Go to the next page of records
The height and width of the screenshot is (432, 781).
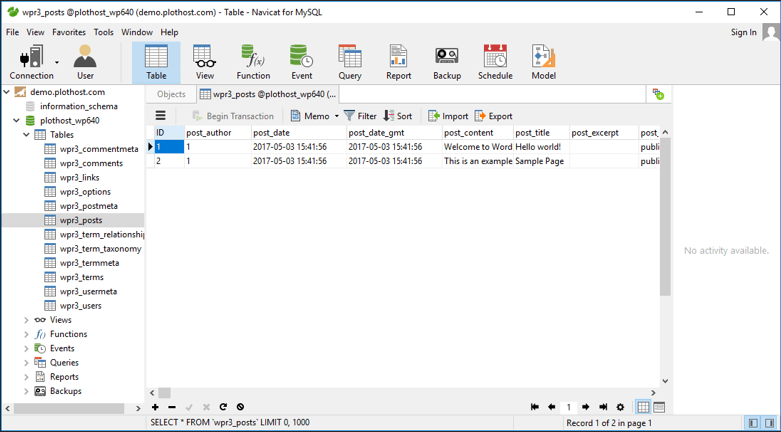[x=586, y=407]
